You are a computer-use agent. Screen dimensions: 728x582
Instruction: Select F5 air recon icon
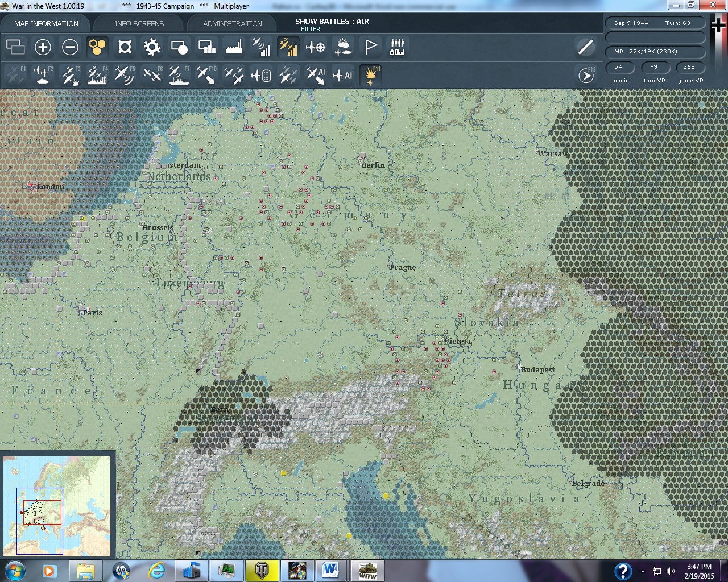click(x=125, y=75)
